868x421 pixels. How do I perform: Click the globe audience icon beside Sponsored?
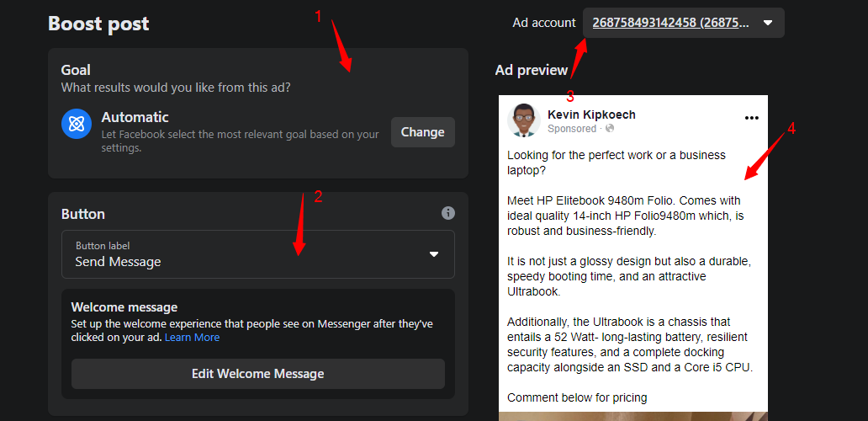coord(610,129)
